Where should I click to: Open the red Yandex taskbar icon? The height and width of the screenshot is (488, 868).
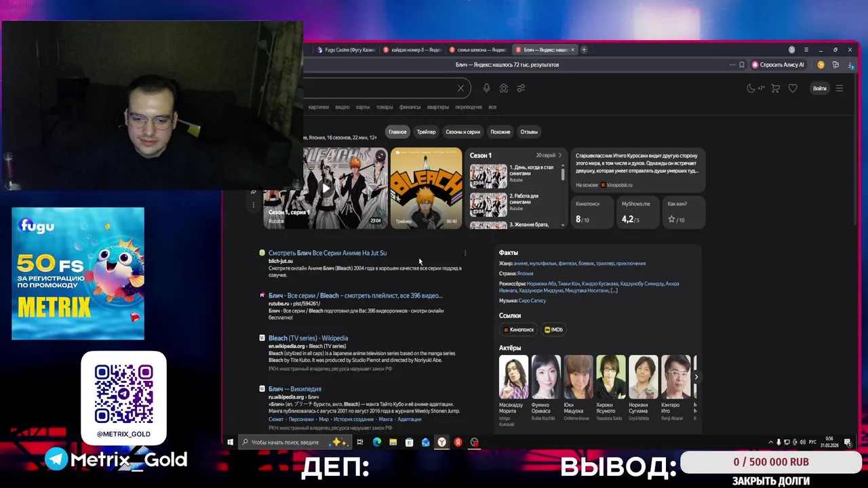[x=458, y=442]
